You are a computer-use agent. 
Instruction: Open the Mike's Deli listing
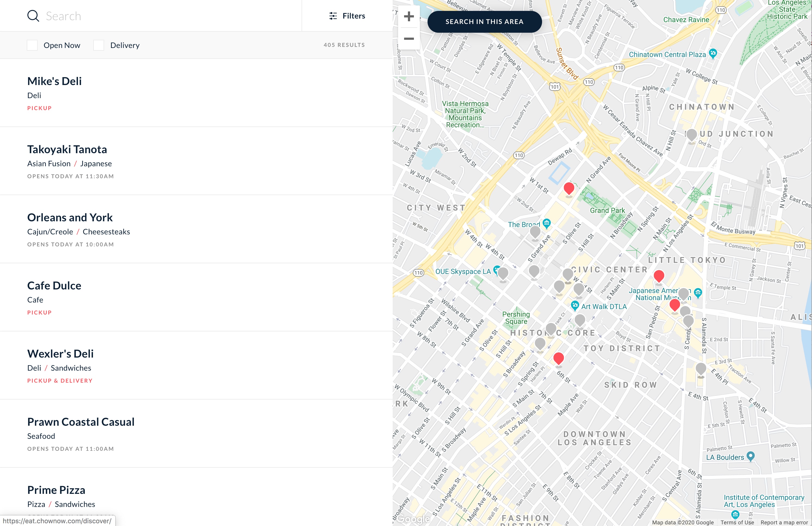[55, 81]
